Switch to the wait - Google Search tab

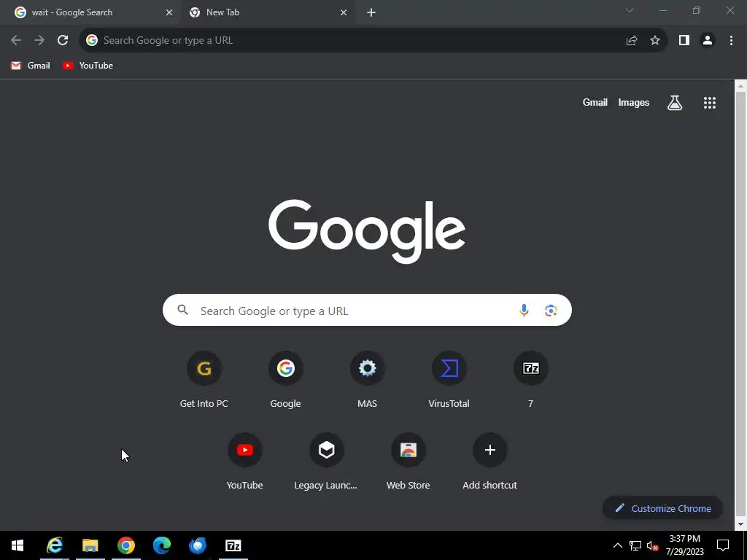tap(90, 13)
